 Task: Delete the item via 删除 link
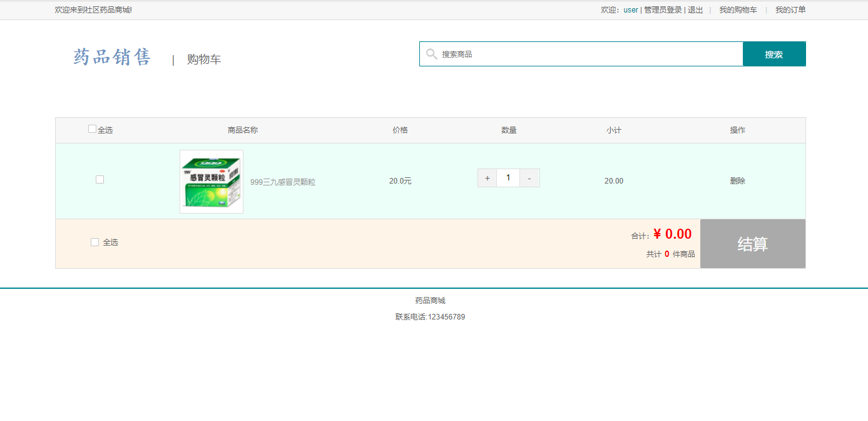[737, 180]
